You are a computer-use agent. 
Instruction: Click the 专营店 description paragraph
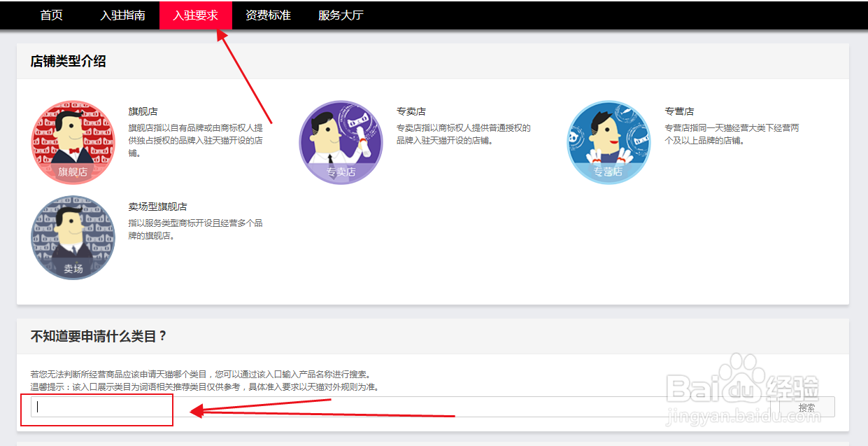(x=732, y=134)
